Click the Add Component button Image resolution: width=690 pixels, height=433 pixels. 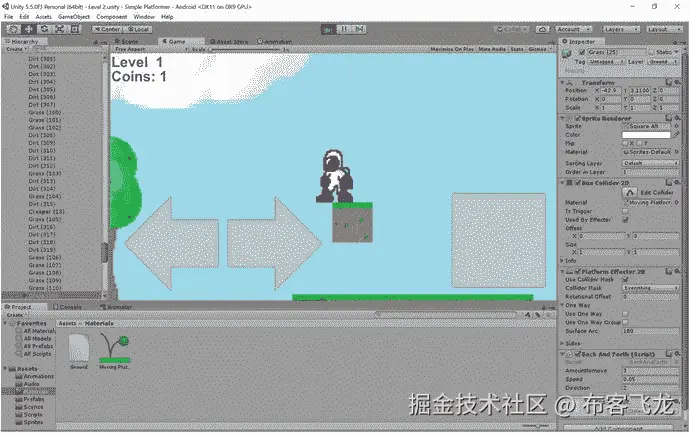[618, 428]
